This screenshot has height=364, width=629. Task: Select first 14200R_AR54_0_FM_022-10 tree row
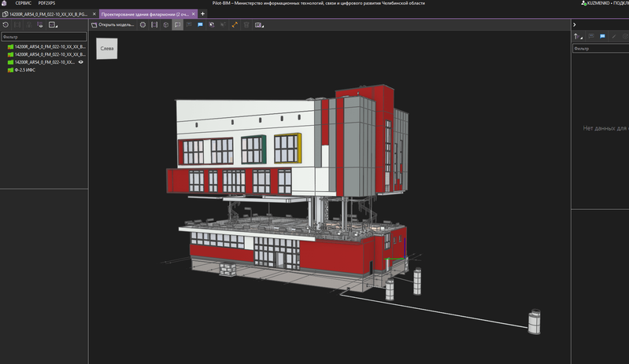[50, 47]
